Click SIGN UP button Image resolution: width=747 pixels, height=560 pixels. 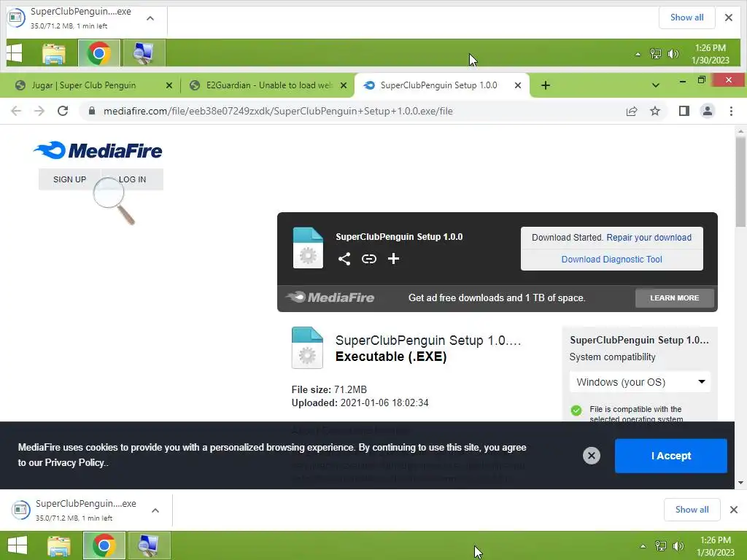[x=69, y=179]
